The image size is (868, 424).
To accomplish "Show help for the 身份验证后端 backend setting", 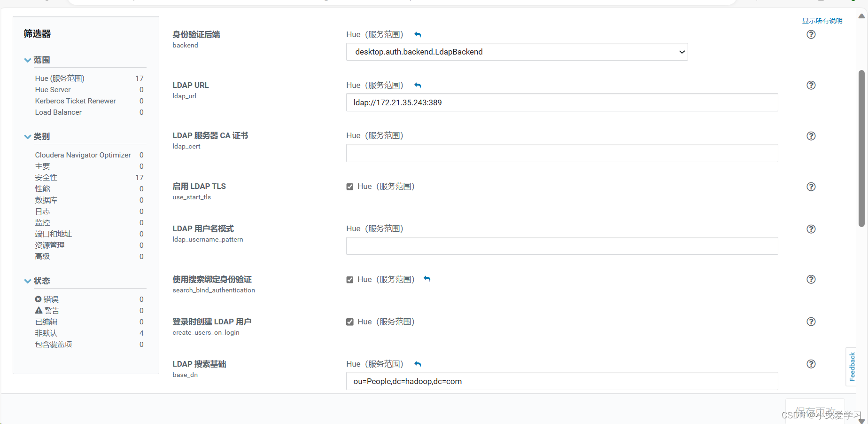I will coord(811,34).
